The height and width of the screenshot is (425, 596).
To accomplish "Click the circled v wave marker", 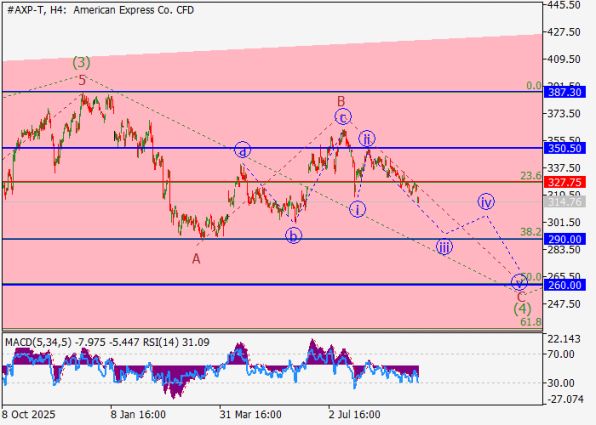I will click(x=519, y=282).
